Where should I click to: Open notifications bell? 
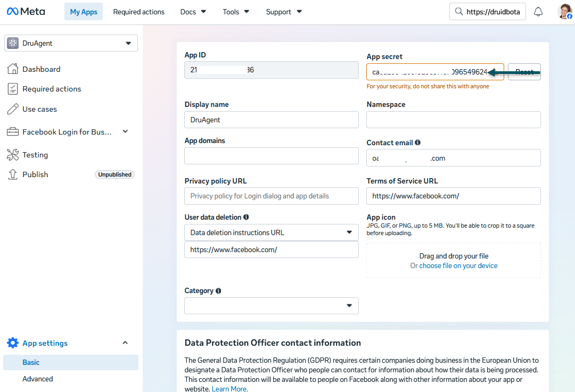[x=538, y=12]
